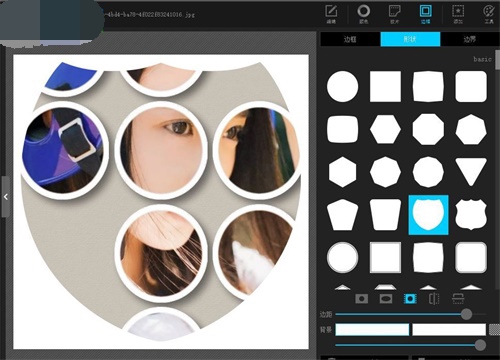Switch to the 边界 sub-tab

click(469, 39)
